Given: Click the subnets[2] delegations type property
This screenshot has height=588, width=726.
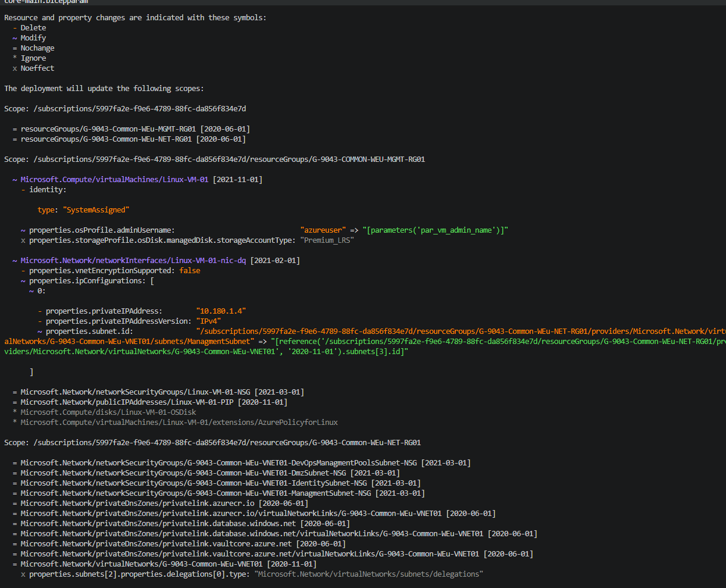Looking at the screenshot, I should tap(139, 574).
